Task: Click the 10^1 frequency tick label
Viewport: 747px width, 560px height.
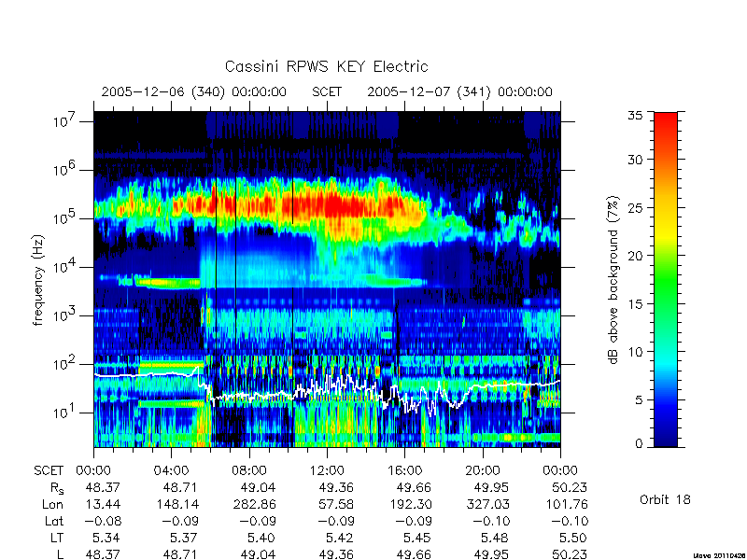Action: pos(64,412)
